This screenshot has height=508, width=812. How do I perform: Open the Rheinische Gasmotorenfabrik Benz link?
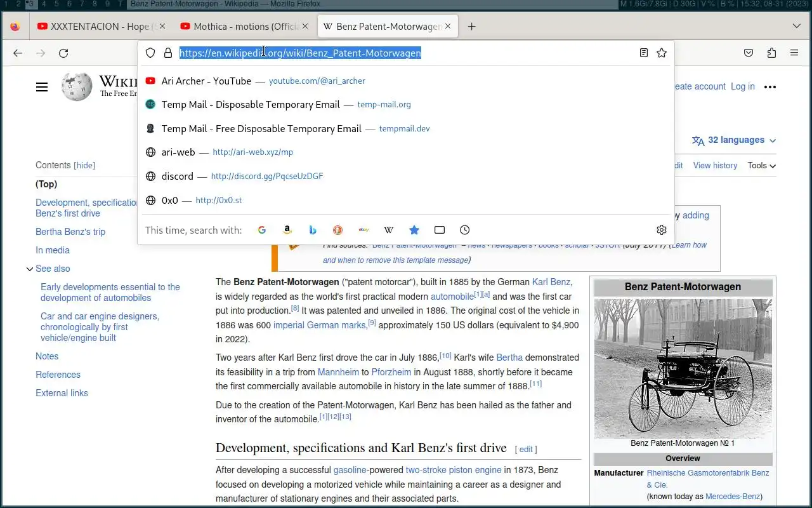[x=708, y=479]
